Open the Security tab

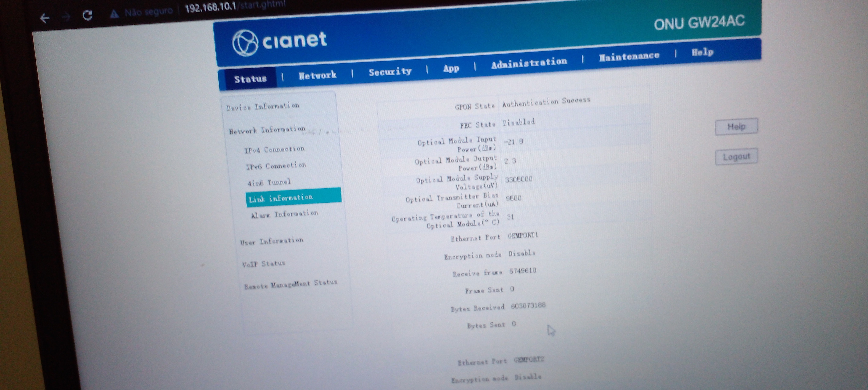point(390,71)
